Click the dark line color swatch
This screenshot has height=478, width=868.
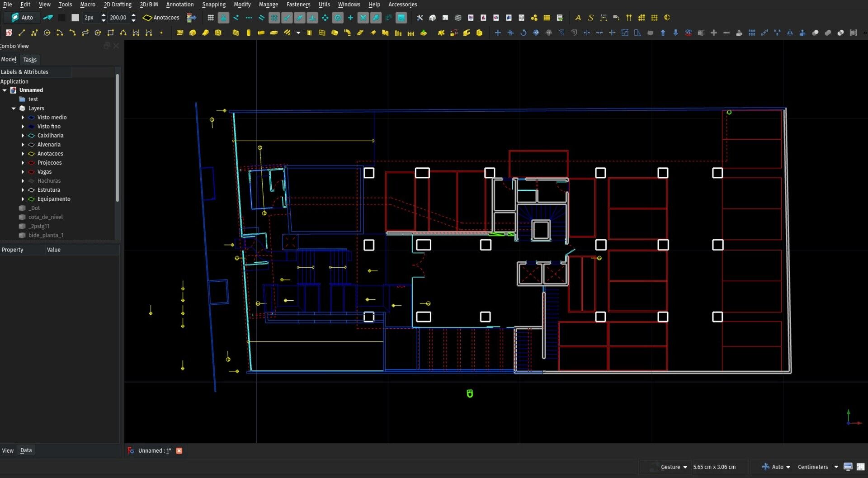pos(62,18)
